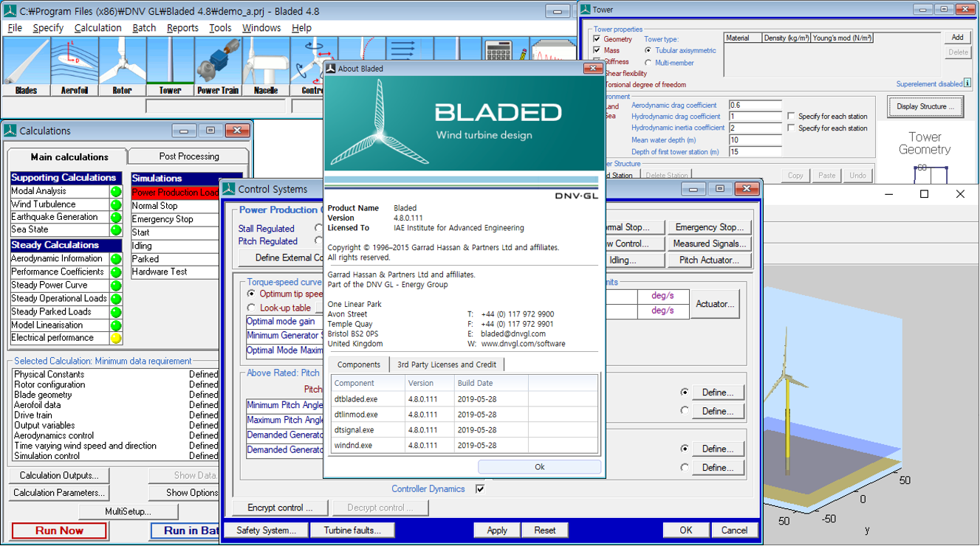Select windnd.exe row in Components table
The width and height of the screenshot is (980, 546).
click(x=465, y=446)
